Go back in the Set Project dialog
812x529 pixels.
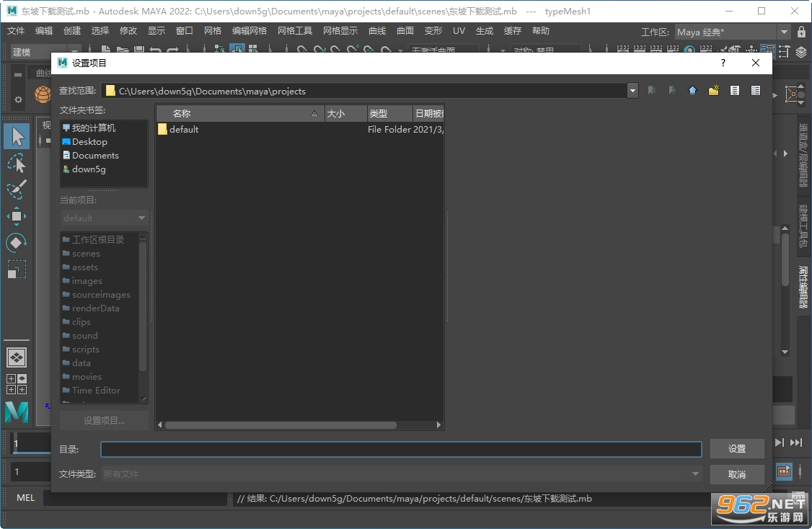tap(652, 91)
